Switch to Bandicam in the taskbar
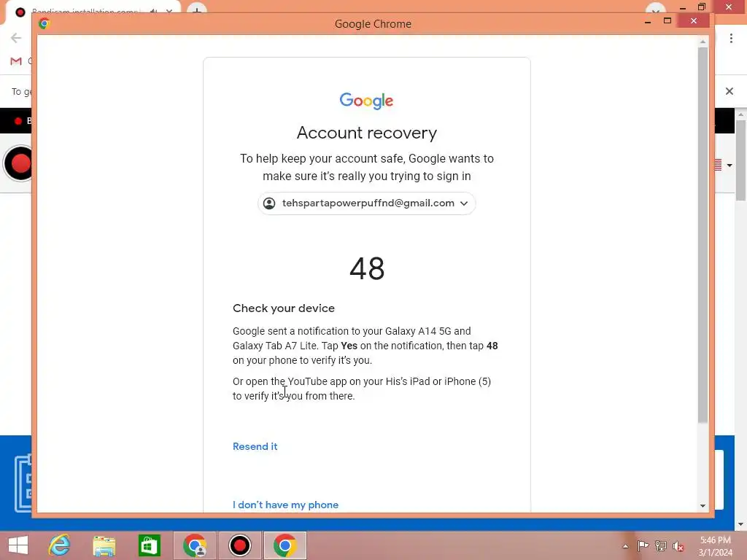Screen dimensions: 747x560 [239, 545]
